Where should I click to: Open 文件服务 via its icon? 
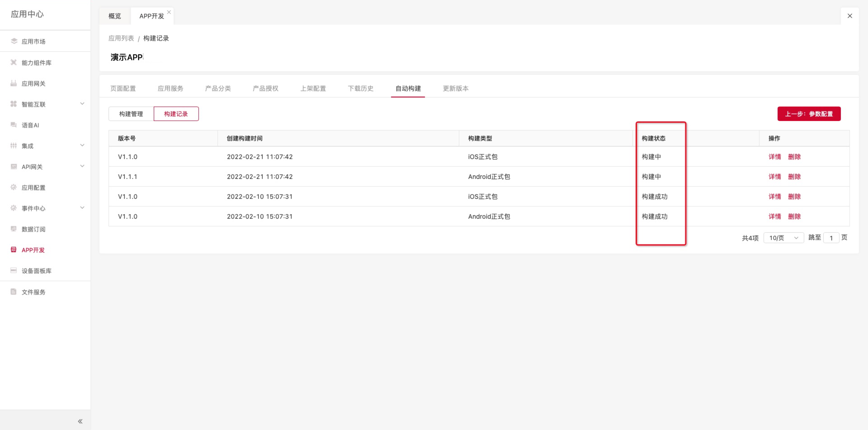click(x=14, y=292)
